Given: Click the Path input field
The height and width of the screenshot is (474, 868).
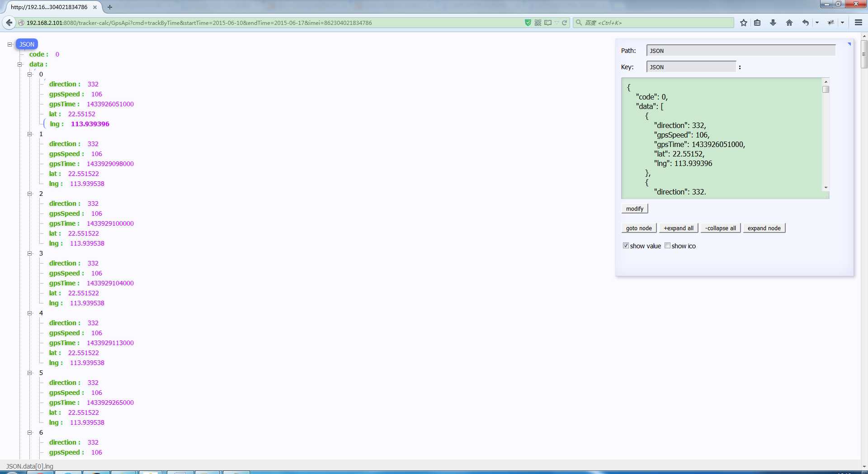Looking at the screenshot, I should [741, 51].
